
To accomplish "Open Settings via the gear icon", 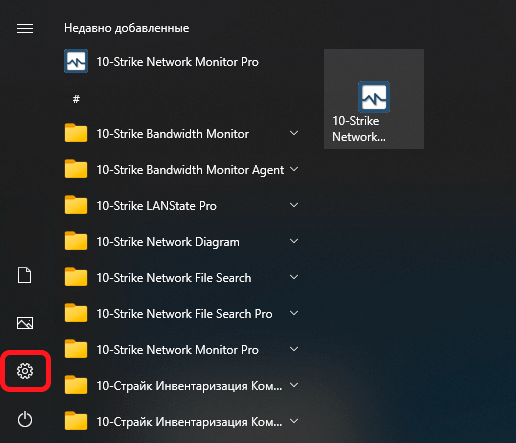I will [25, 371].
